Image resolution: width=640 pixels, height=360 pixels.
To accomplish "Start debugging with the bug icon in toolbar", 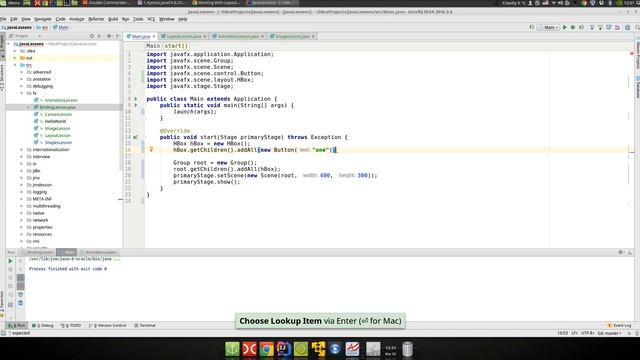I will pyautogui.click(x=573, y=27).
